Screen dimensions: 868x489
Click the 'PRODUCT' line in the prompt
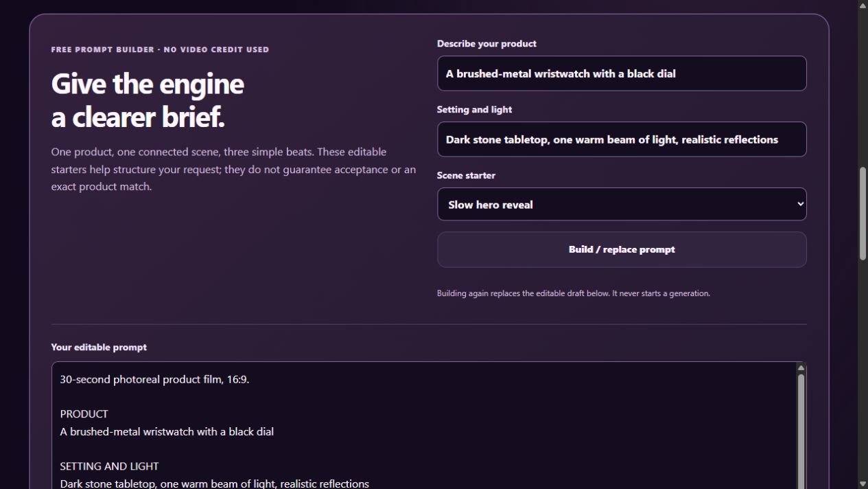[x=84, y=414]
